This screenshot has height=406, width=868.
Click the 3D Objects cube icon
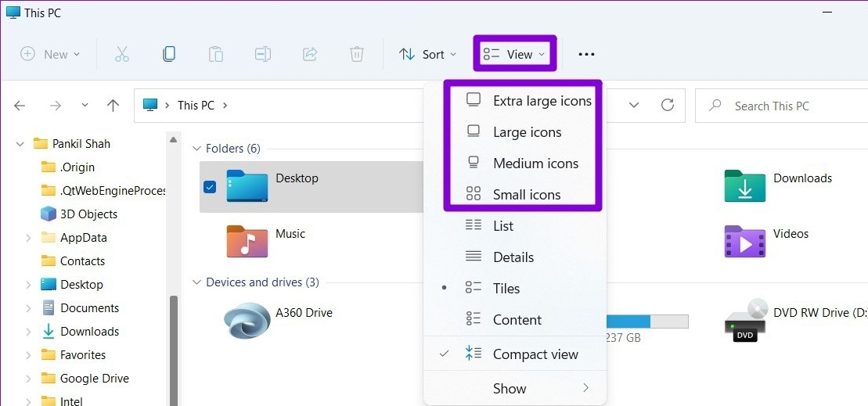coord(49,214)
